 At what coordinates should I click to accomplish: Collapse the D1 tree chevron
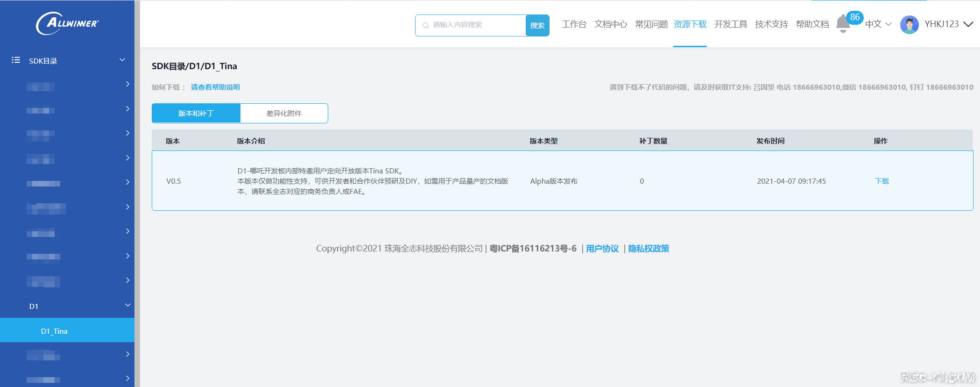[x=127, y=305]
